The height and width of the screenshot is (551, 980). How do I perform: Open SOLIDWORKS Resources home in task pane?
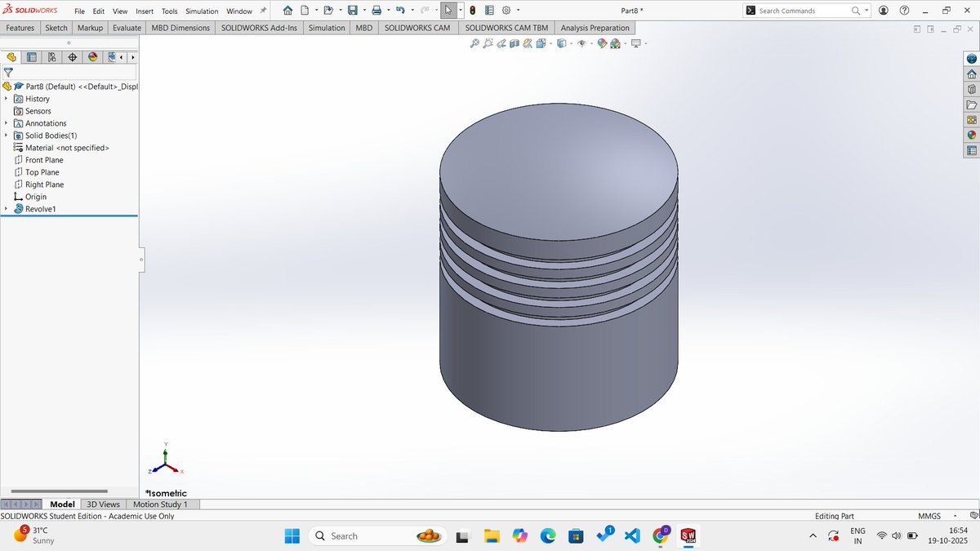[971, 74]
